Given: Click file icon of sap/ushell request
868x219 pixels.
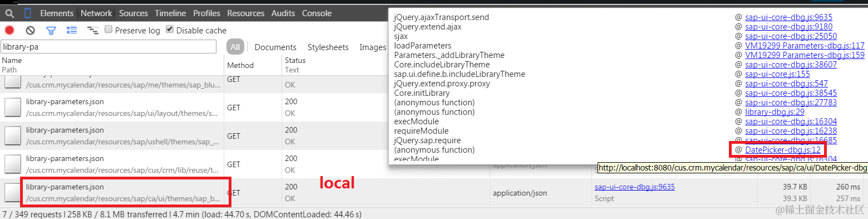Looking at the screenshot, I should (12, 135).
